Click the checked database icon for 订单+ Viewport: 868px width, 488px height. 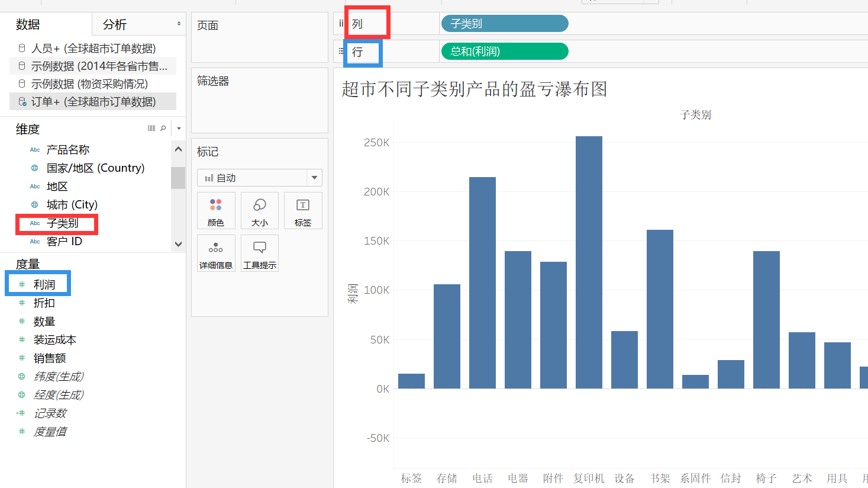22,102
